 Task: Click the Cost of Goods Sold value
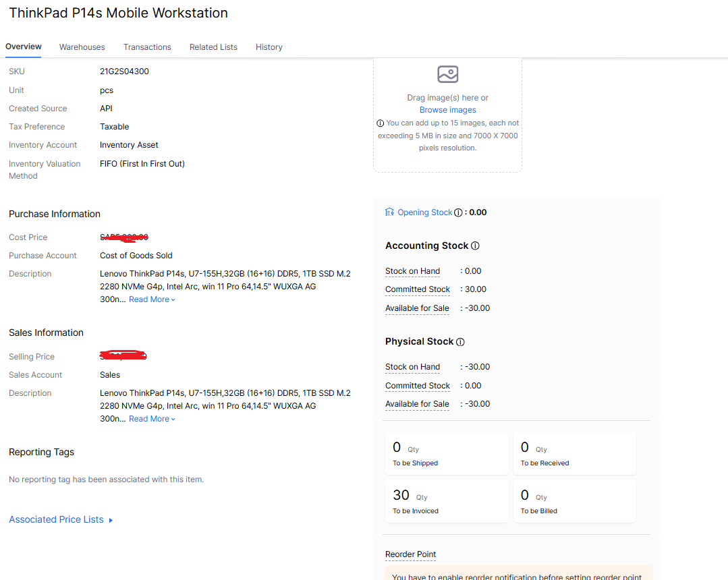(x=136, y=256)
